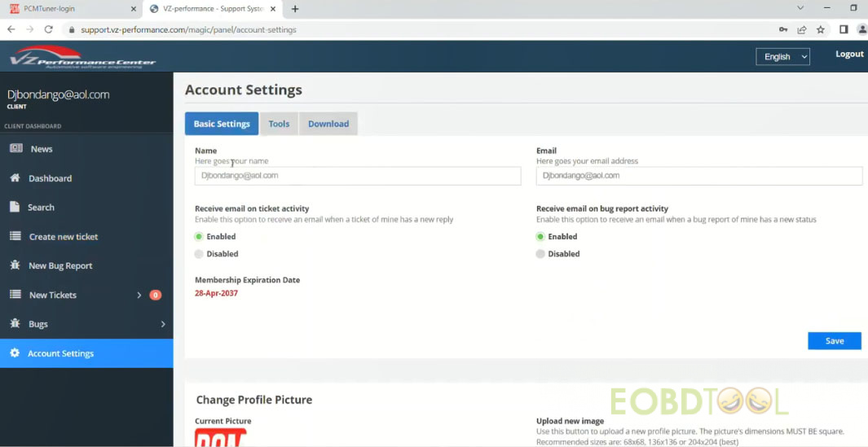
Task: Reload the page with browser refresh icon
Action: click(x=49, y=29)
